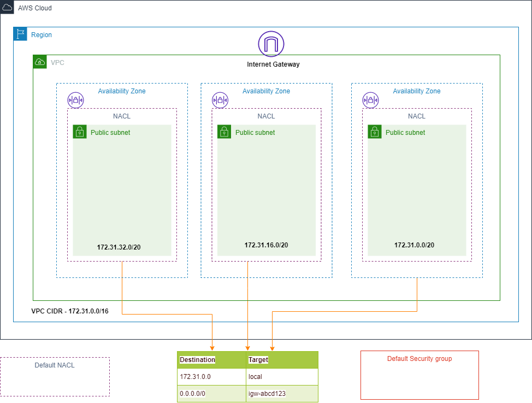Click the Region label

(42, 35)
